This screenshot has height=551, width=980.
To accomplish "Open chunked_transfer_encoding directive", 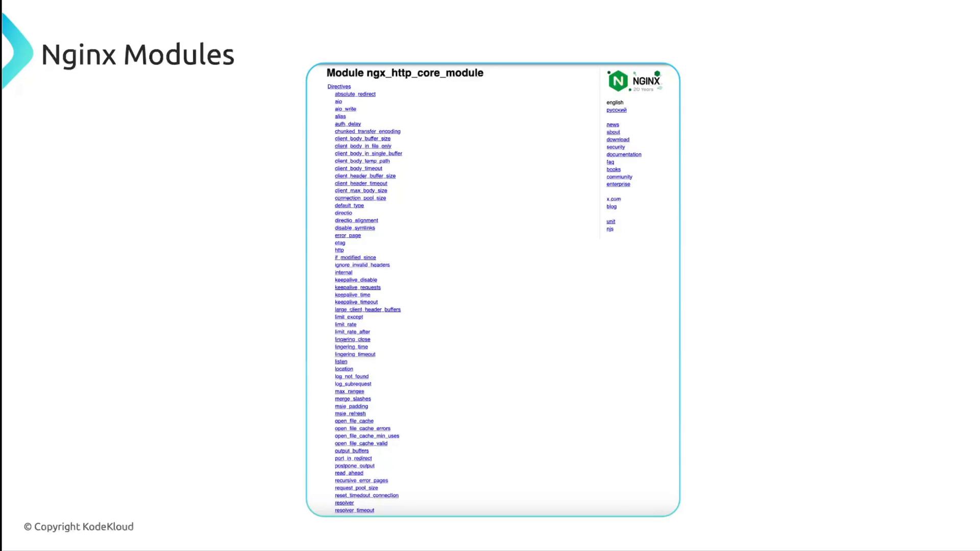I will click(x=367, y=131).
